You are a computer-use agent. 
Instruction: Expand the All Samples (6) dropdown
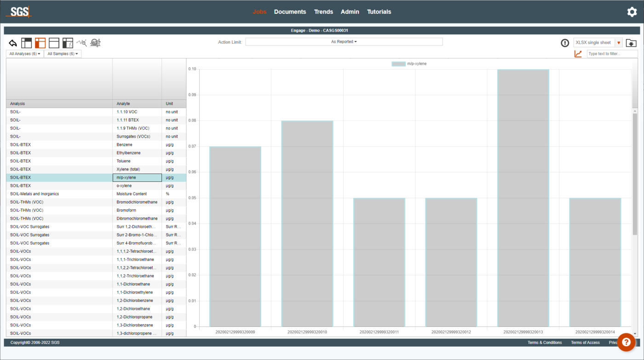(63, 54)
